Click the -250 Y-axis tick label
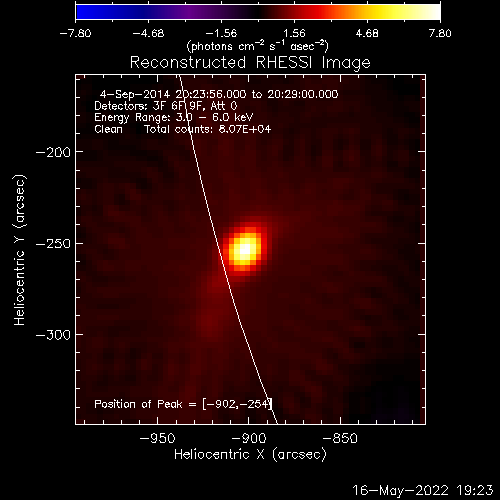The image size is (500, 500). click(x=53, y=244)
